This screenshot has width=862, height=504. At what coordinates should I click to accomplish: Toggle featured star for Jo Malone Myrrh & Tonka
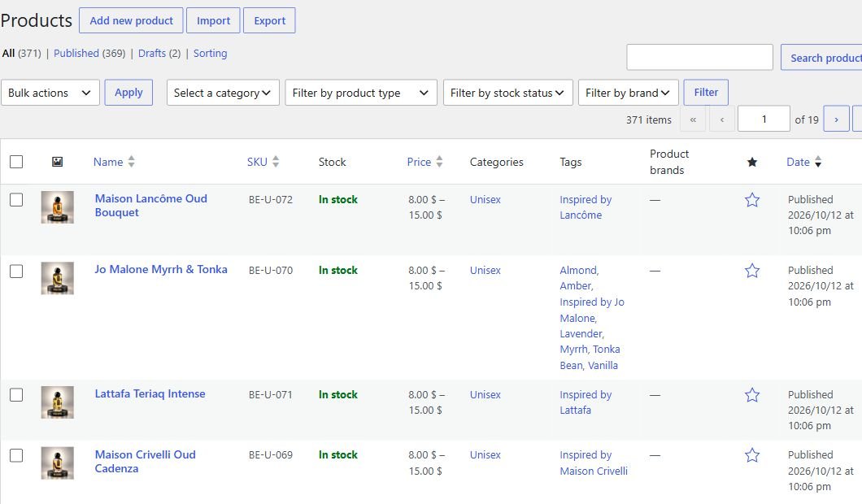tap(752, 271)
